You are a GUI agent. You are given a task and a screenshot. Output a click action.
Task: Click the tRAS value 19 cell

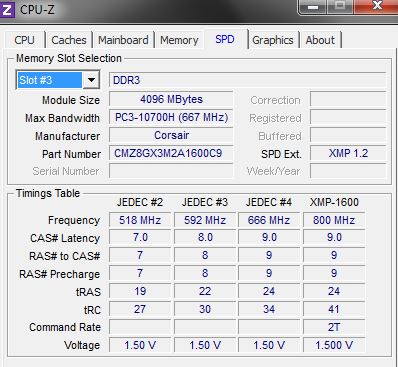(140, 292)
